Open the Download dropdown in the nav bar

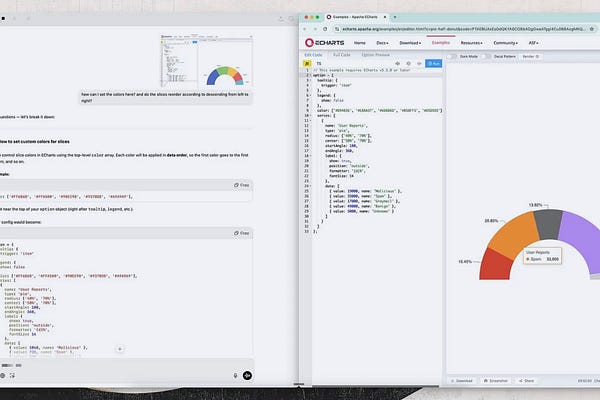[410, 43]
